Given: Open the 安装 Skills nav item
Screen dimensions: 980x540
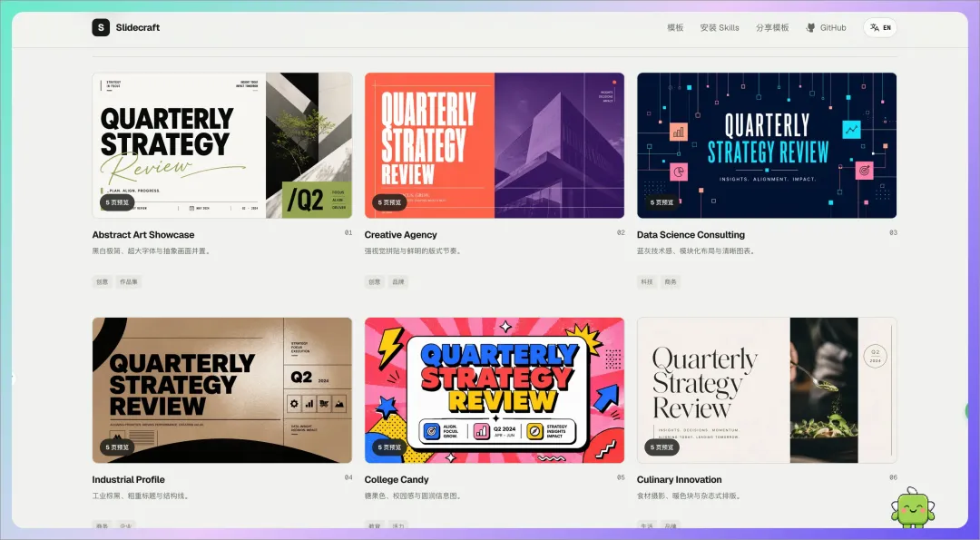Looking at the screenshot, I should pyautogui.click(x=720, y=27).
